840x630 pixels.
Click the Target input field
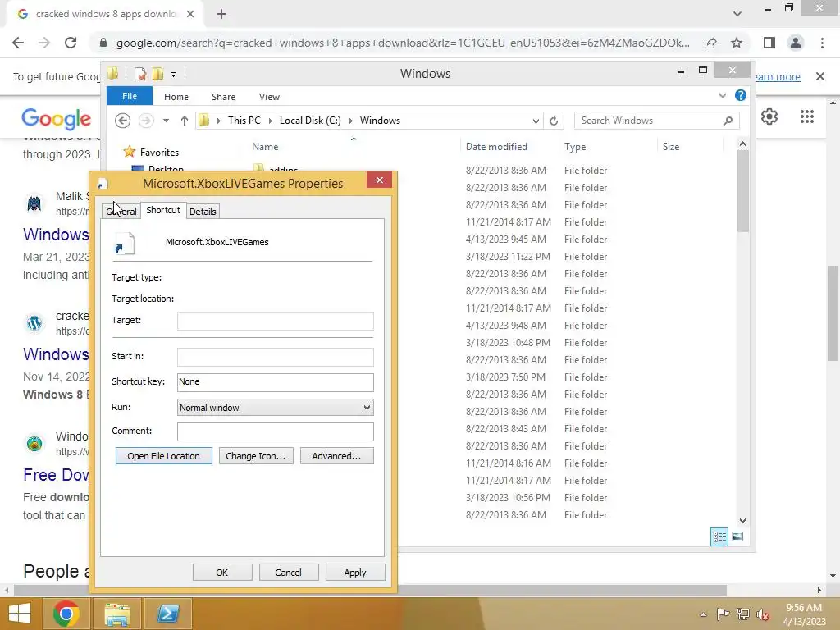click(276, 321)
